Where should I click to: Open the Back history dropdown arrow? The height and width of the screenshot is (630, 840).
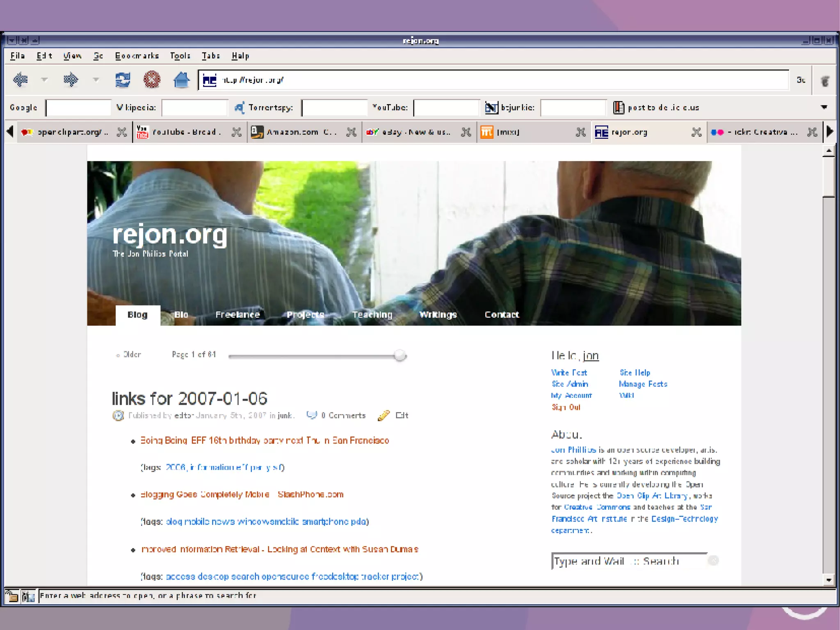[44, 80]
